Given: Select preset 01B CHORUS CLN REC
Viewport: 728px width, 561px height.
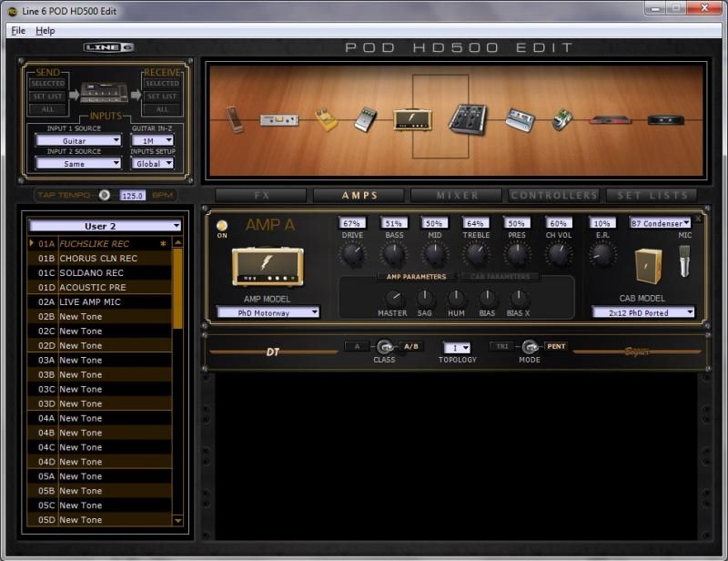Looking at the screenshot, I should (99, 259).
